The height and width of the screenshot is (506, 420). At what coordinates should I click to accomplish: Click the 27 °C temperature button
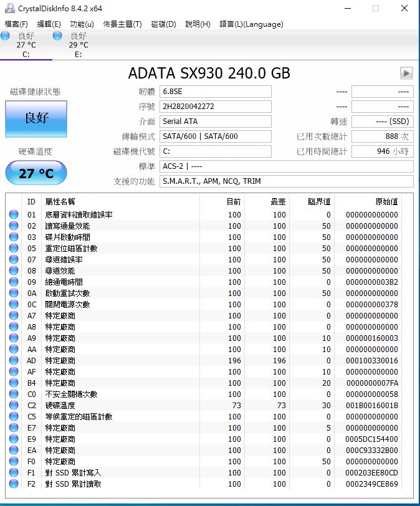tap(36, 173)
